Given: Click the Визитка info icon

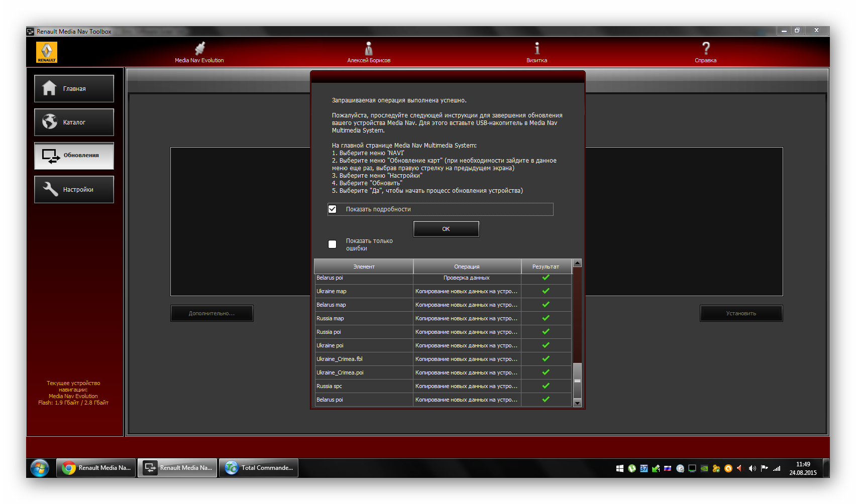Looking at the screenshot, I should click(x=537, y=49).
